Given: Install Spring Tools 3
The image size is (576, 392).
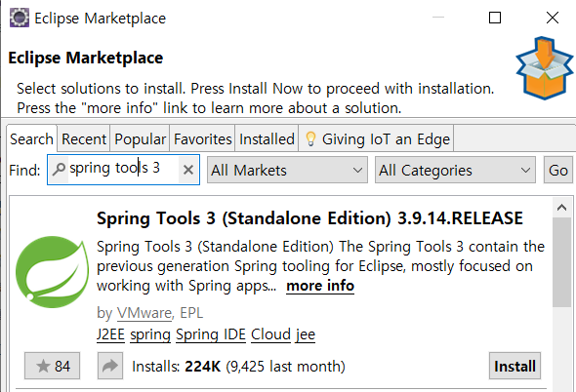Looking at the screenshot, I should pyautogui.click(x=514, y=366).
